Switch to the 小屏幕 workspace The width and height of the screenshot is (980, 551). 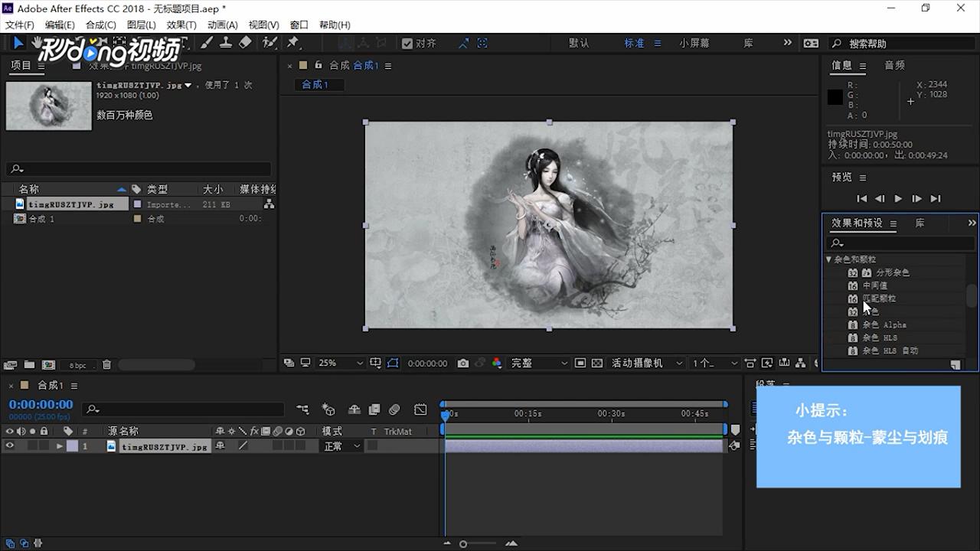694,44
